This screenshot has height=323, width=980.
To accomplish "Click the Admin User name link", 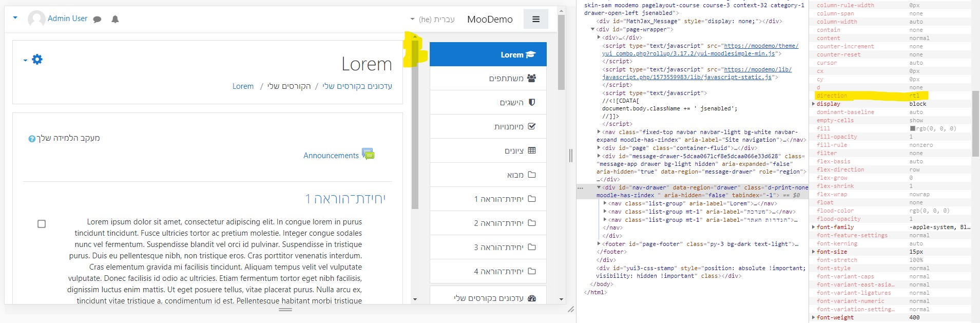I will point(67,18).
